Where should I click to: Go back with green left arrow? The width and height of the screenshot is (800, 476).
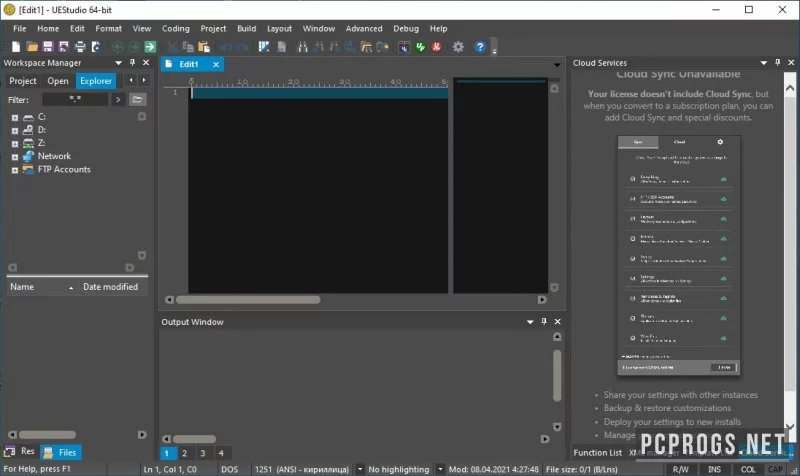coord(118,47)
